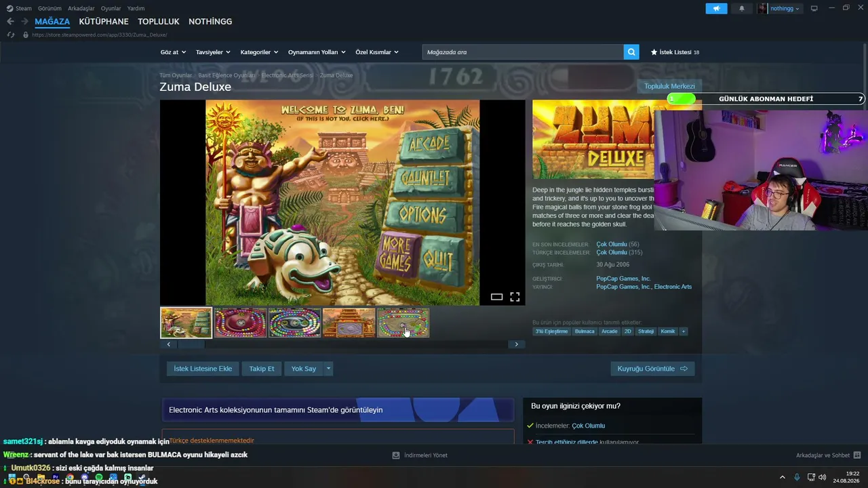Click the volume speaker icon in taskbar
This screenshot has width=868, height=488.
[823, 477]
